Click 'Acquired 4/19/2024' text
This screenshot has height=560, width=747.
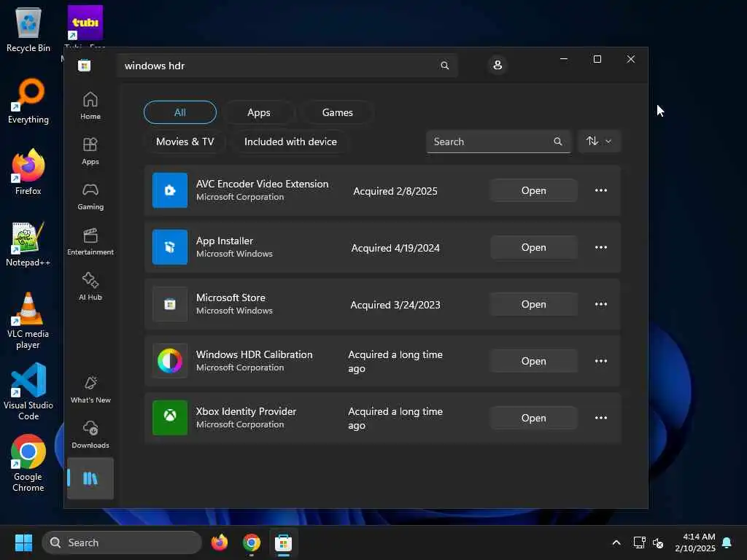395,248
